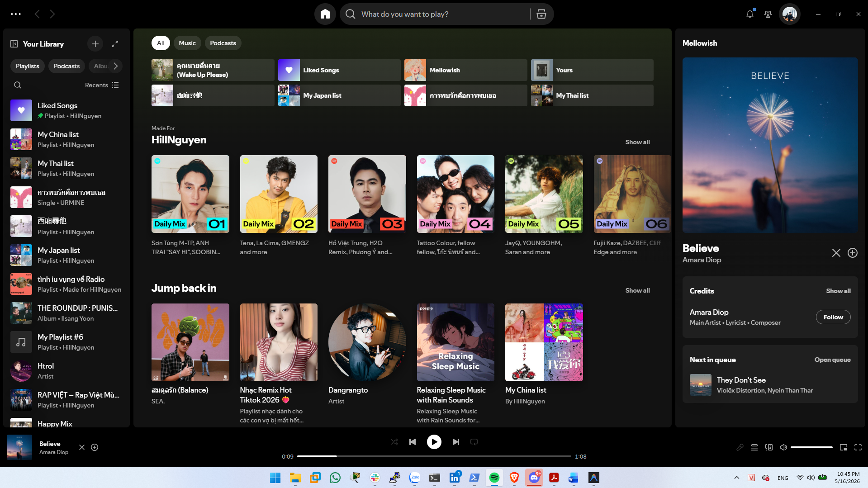Open Yours shortcut tile
The width and height of the screenshot is (868, 488).
pos(592,70)
